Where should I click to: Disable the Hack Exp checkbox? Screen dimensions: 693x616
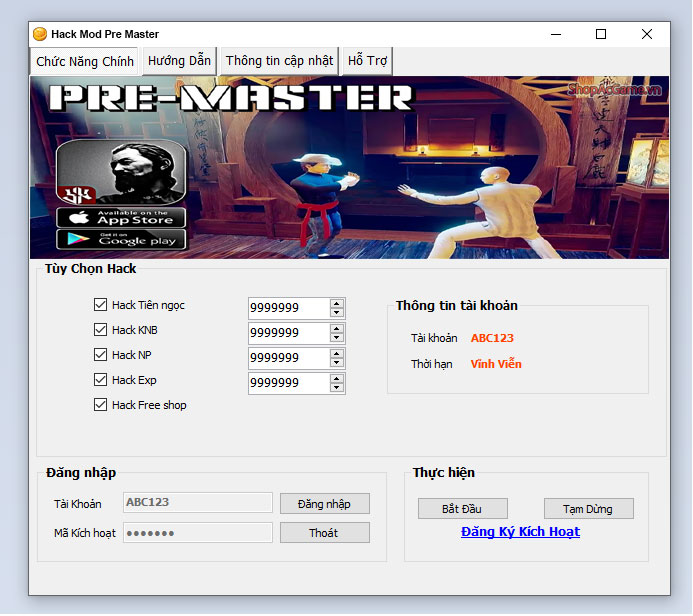pyautogui.click(x=100, y=380)
